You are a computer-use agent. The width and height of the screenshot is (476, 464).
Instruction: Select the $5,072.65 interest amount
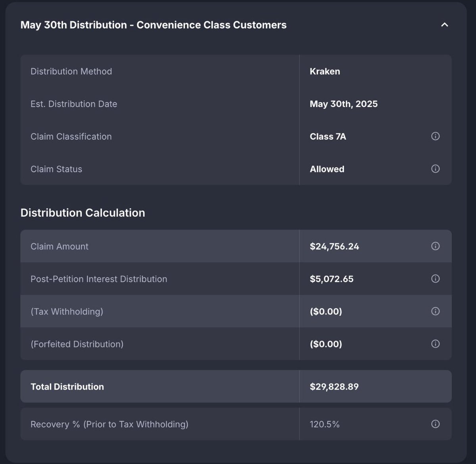pyautogui.click(x=332, y=279)
